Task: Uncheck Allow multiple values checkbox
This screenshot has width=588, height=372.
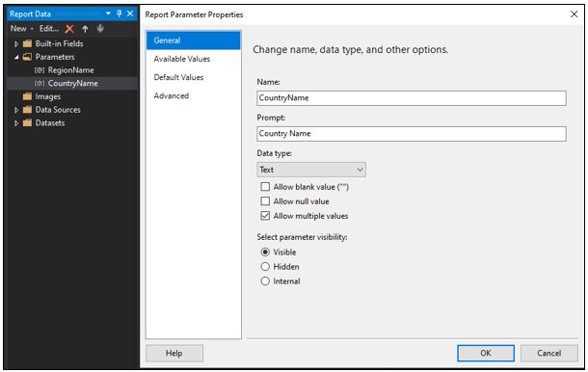Action: tap(265, 216)
